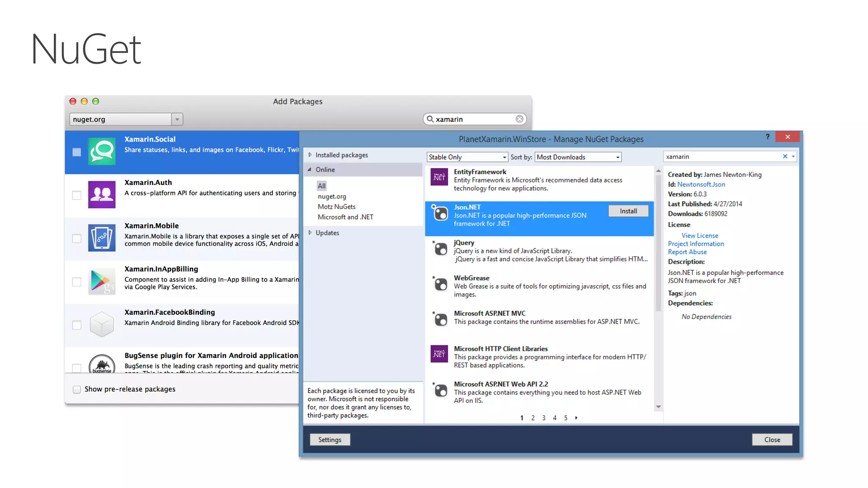Viewport: 868px width, 488px height.
Task: Open the Stable Only filter dropdown
Action: tap(504, 157)
